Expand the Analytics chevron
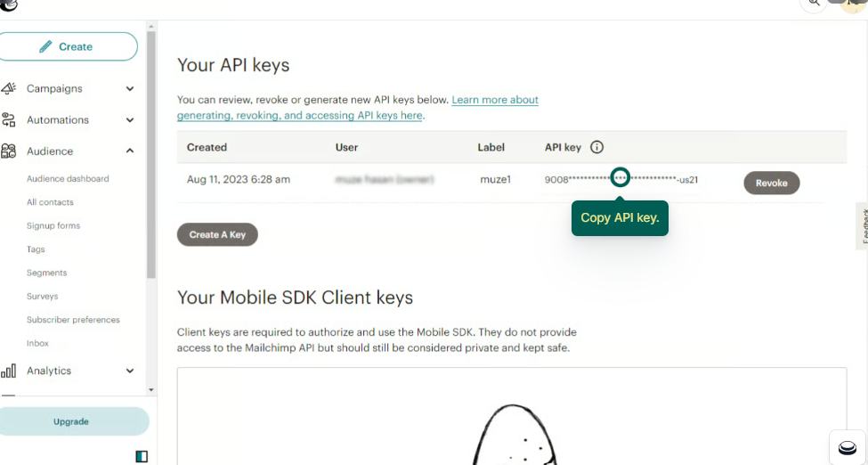This screenshot has height=465, width=868. click(130, 371)
